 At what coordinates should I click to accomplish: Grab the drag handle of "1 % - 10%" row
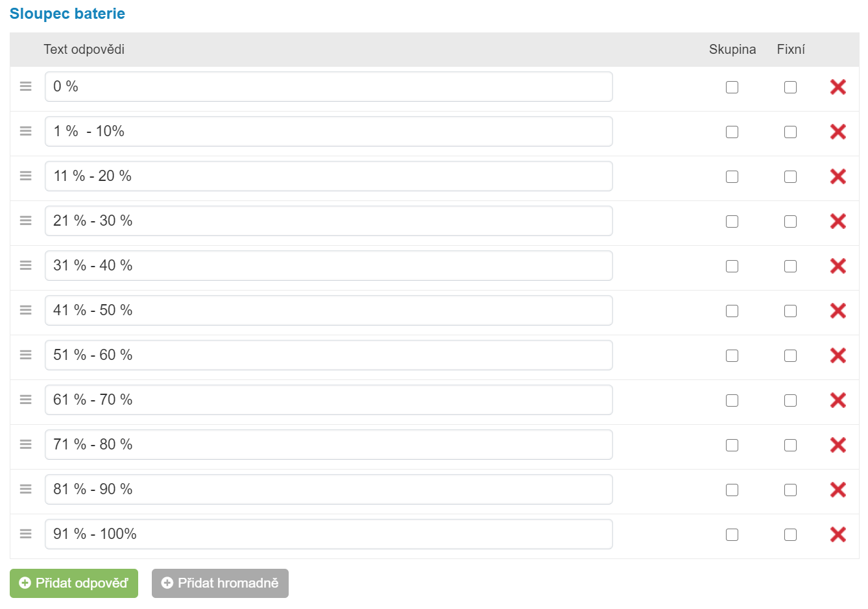[x=26, y=131]
